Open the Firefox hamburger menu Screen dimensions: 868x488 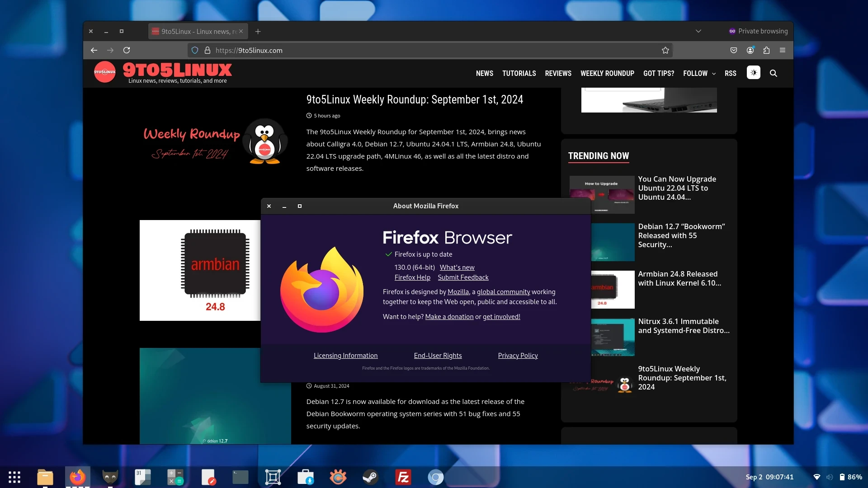[x=783, y=50]
